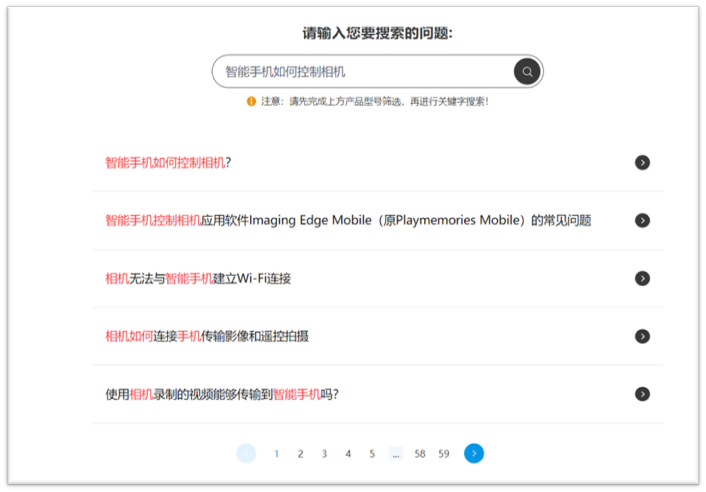Open Imaging Edge Mobile 常见问题 link

coord(348,221)
